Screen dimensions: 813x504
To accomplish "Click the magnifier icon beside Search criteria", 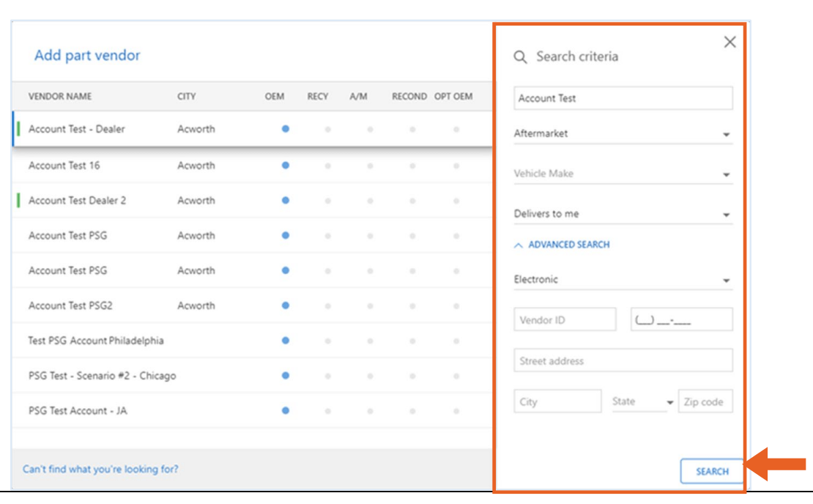I will tap(520, 57).
